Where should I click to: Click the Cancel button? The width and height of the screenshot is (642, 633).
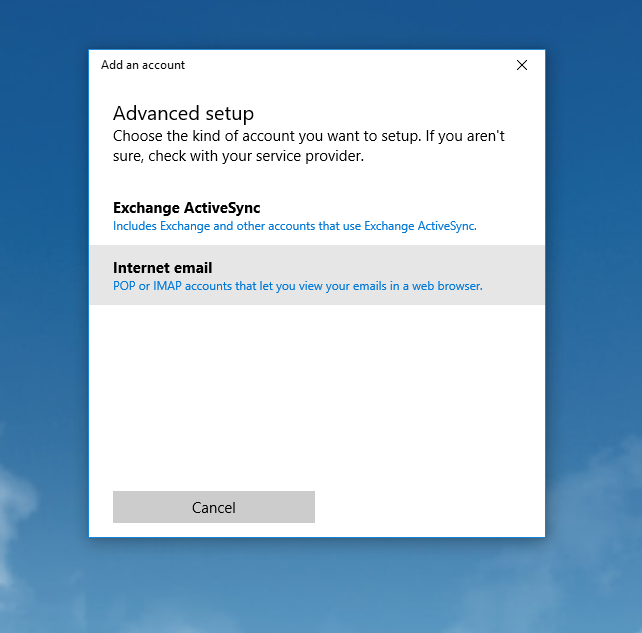point(214,507)
